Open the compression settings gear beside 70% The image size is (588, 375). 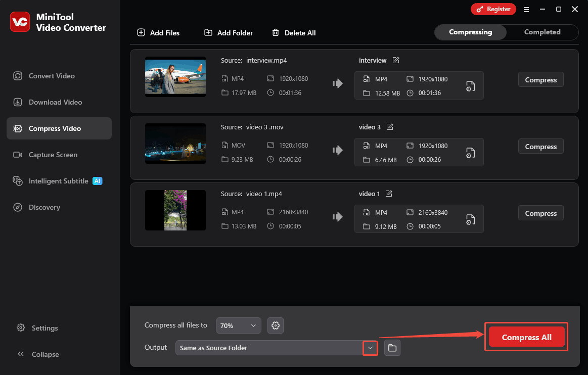click(276, 325)
